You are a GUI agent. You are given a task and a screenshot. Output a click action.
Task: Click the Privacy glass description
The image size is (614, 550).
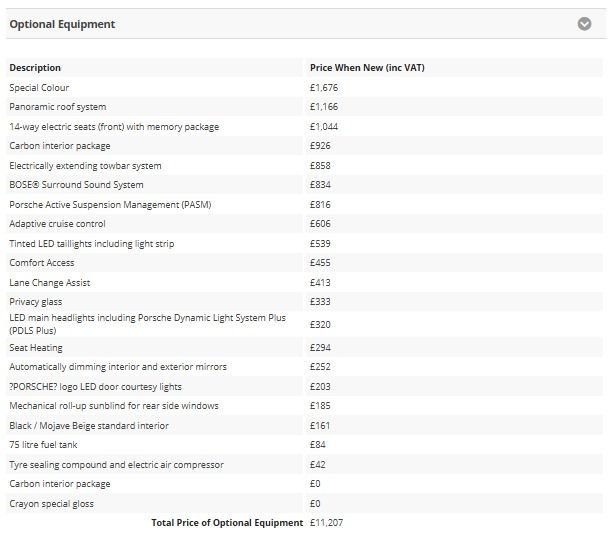(x=35, y=302)
